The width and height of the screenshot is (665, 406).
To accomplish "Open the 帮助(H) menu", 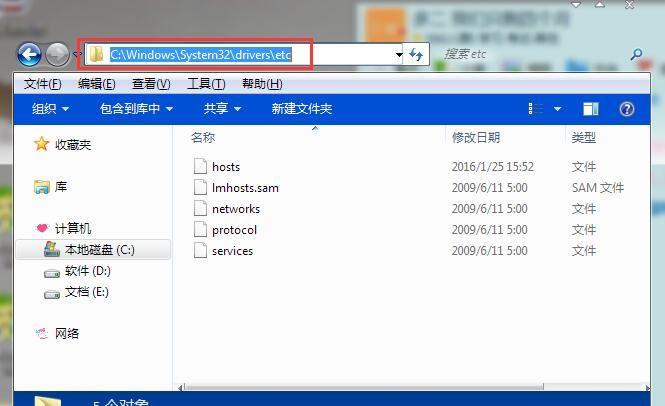I will tap(262, 84).
